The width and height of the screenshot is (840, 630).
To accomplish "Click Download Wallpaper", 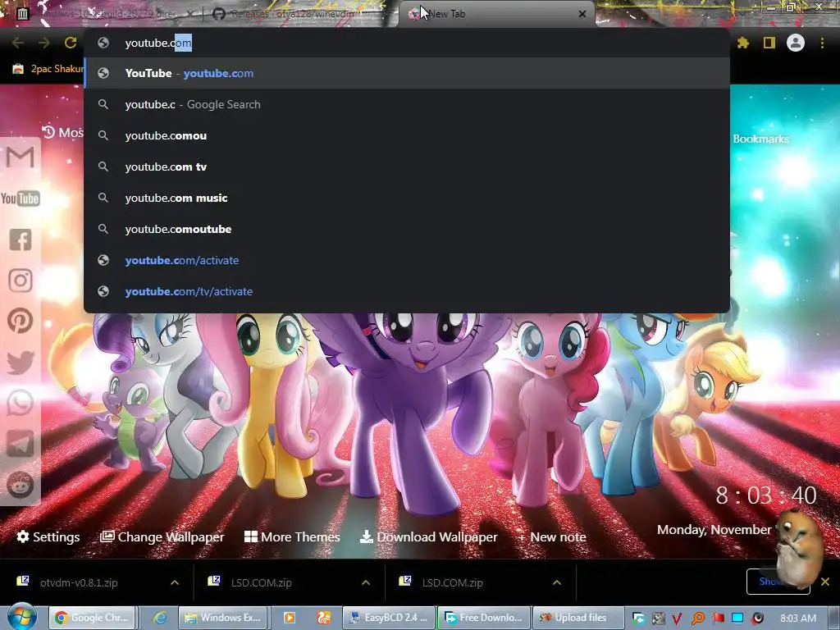I will tap(428, 536).
